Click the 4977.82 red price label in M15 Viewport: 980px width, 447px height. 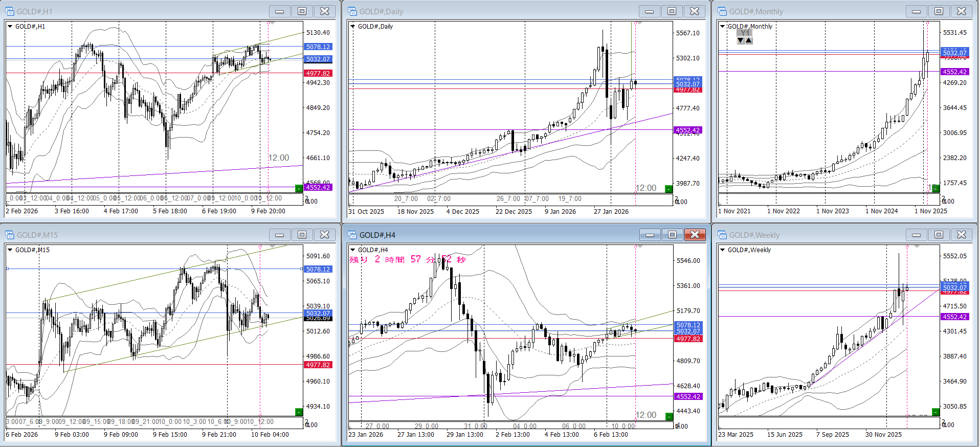(318, 365)
